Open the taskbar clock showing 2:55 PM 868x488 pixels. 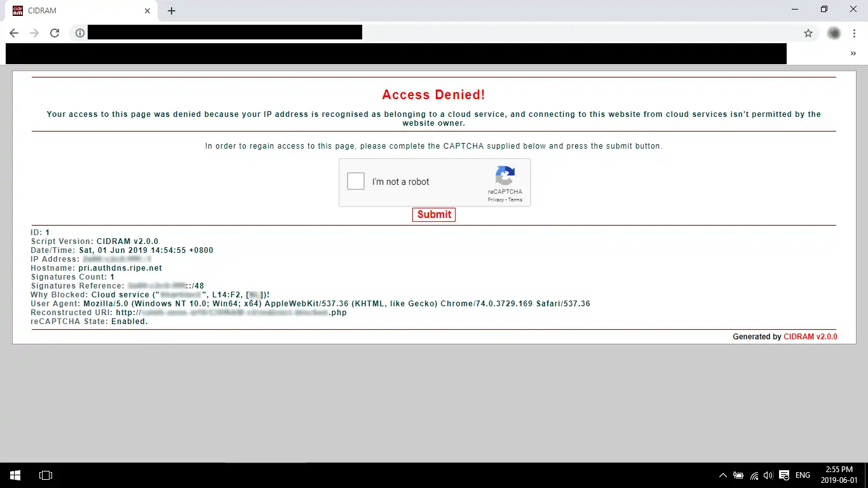(839, 475)
